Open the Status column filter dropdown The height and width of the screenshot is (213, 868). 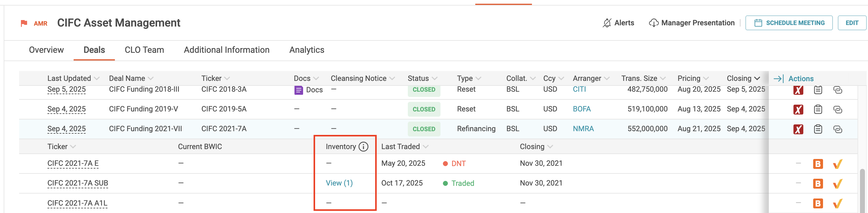point(435,79)
